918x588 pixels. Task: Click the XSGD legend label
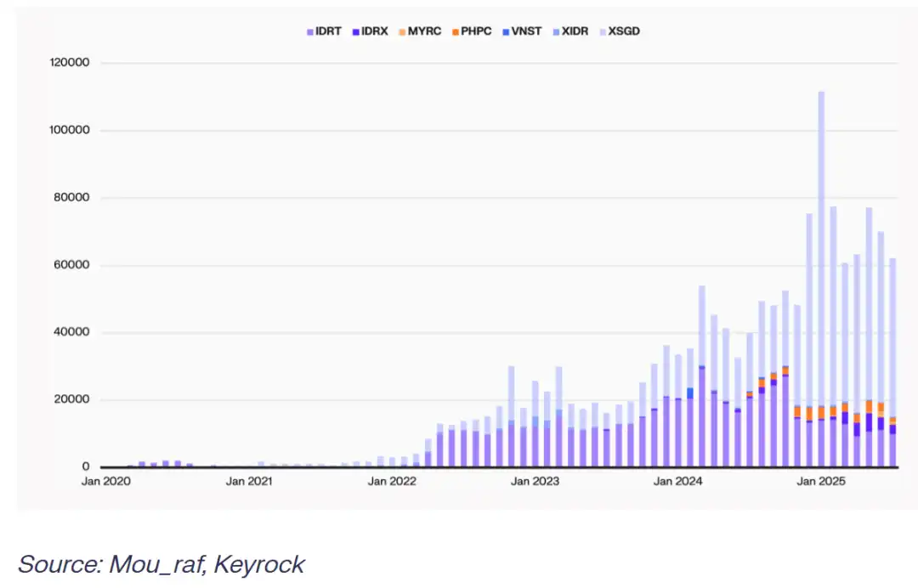coord(625,31)
